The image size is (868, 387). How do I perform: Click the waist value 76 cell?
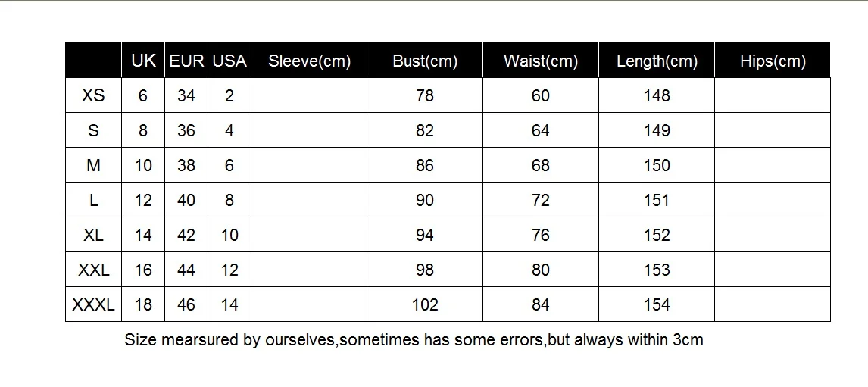coord(541,235)
